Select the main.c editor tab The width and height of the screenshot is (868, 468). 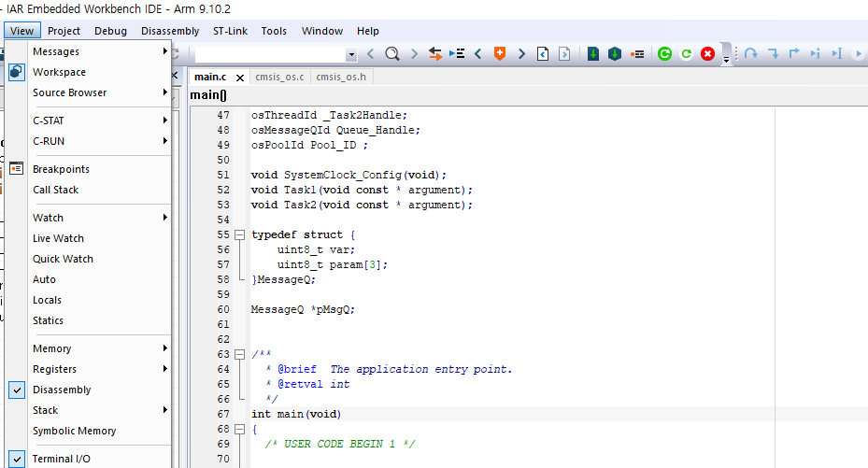pos(210,77)
